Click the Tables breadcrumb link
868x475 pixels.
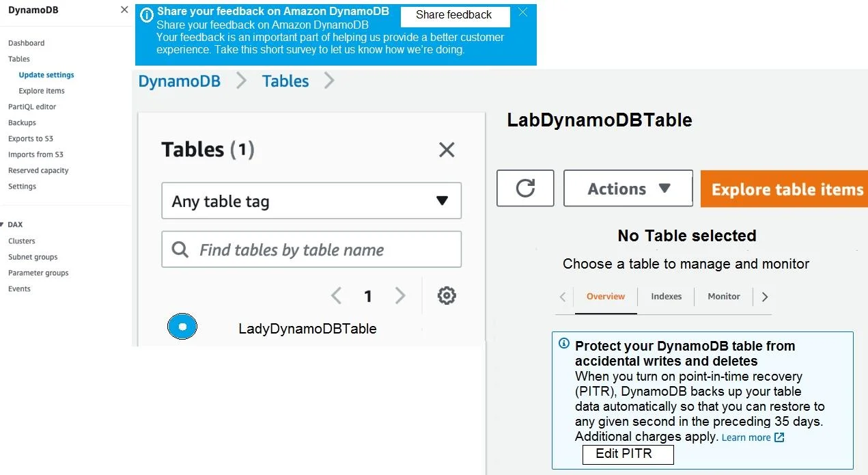pos(285,81)
